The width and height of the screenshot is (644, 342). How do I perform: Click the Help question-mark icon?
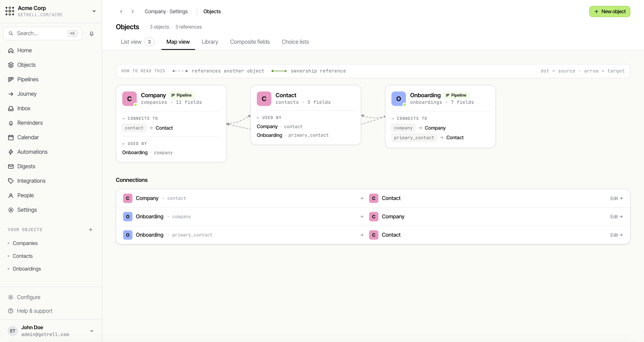[x=11, y=311]
